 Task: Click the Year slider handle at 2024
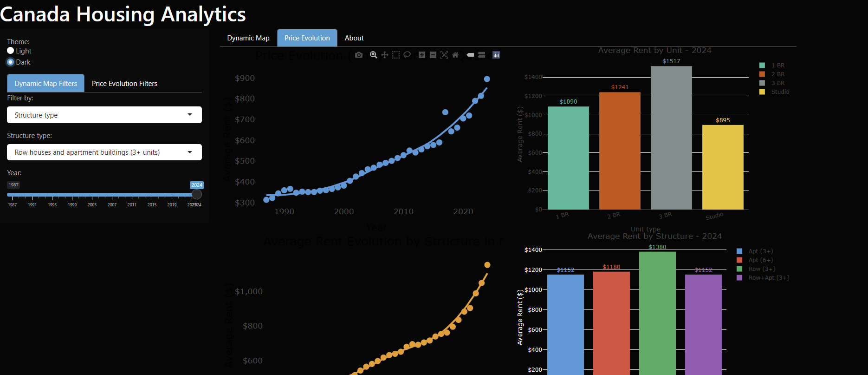pyautogui.click(x=197, y=194)
